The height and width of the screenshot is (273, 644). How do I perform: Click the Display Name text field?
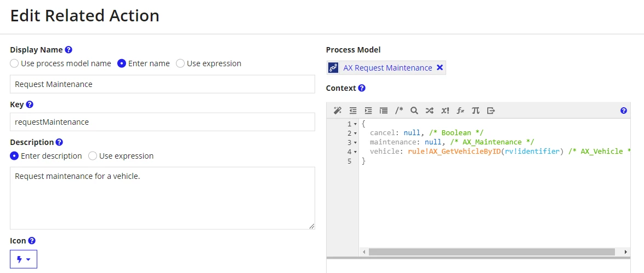pyautogui.click(x=162, y=84)
